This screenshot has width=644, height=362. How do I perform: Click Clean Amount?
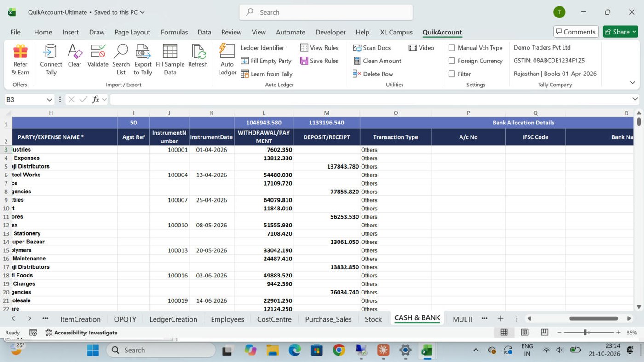coord(377,61)
